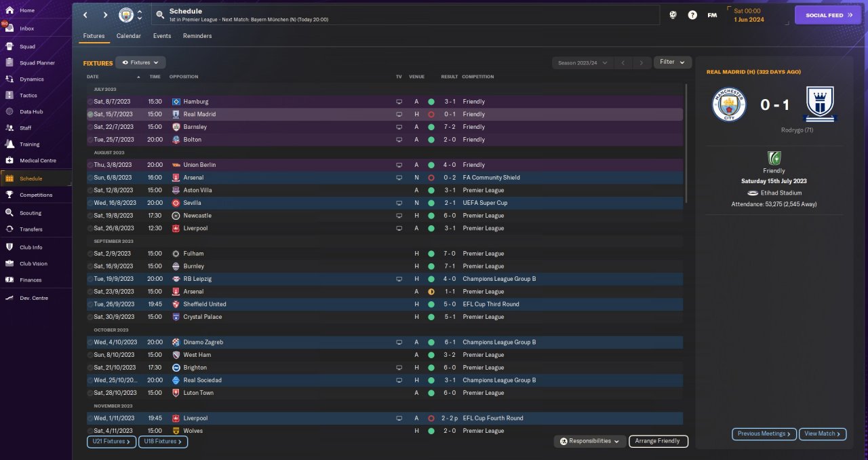This screenshot has height=460, width=868.
Task: Navigate back with the left arrow
Action: coord(85,15)
